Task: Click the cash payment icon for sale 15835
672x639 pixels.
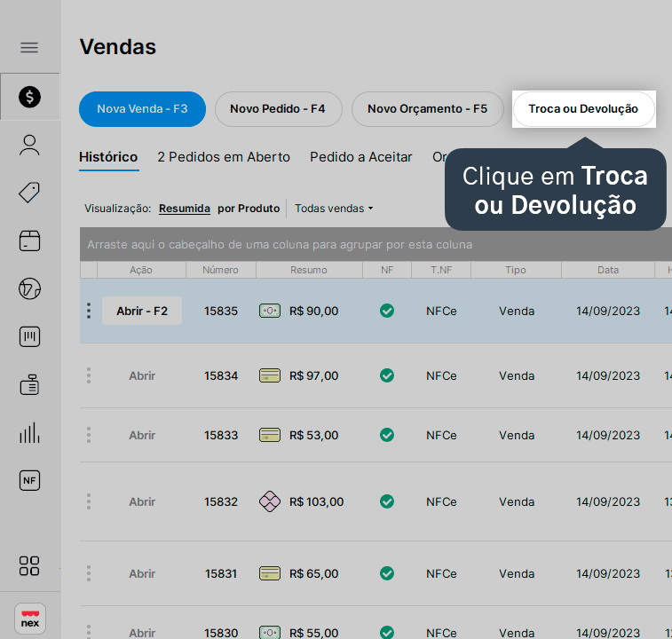Action: click(x=270, y=311)
